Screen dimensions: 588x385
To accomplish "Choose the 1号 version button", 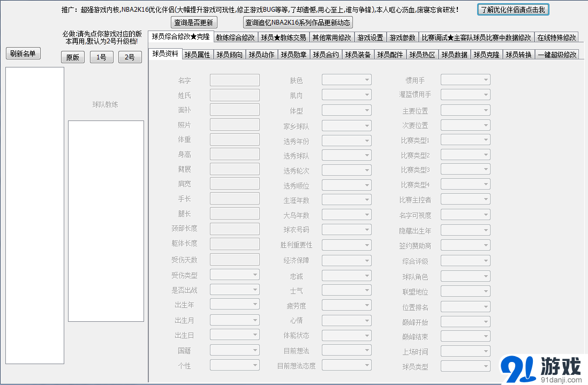I will [x=102, y=57].
